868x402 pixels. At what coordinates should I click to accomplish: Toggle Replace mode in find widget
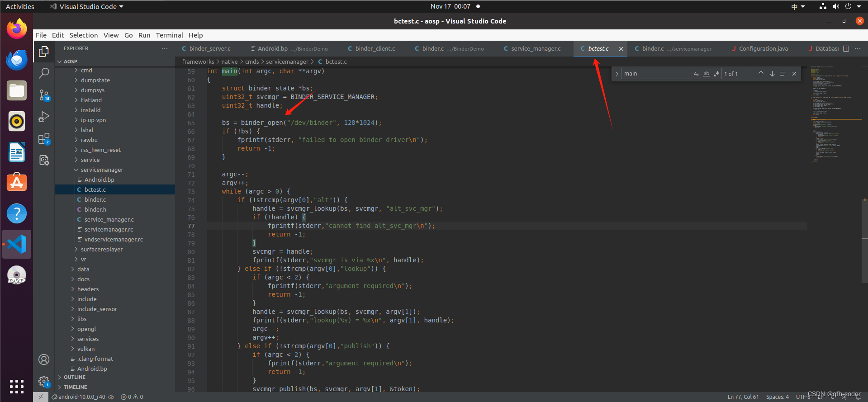coord(617,74)
